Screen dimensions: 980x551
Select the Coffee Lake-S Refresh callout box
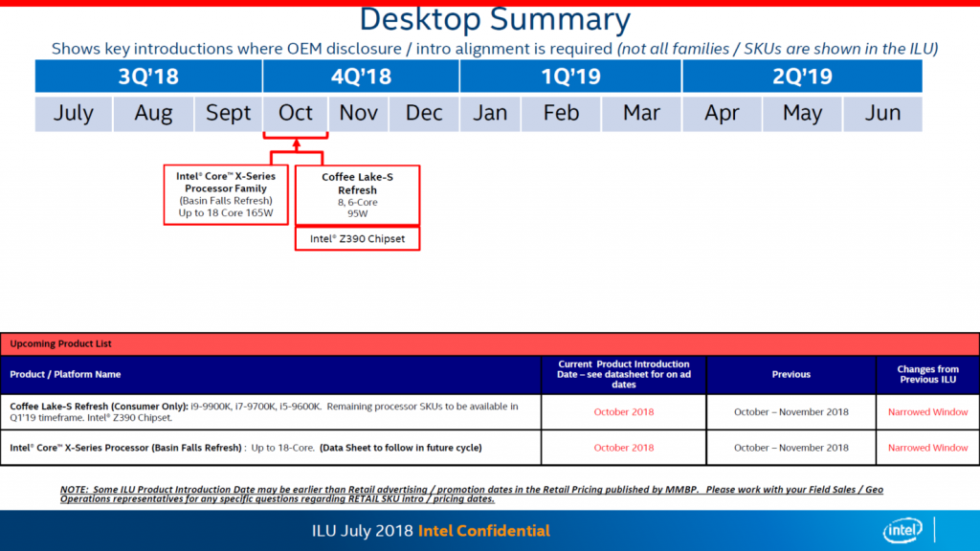pos(357,194)
